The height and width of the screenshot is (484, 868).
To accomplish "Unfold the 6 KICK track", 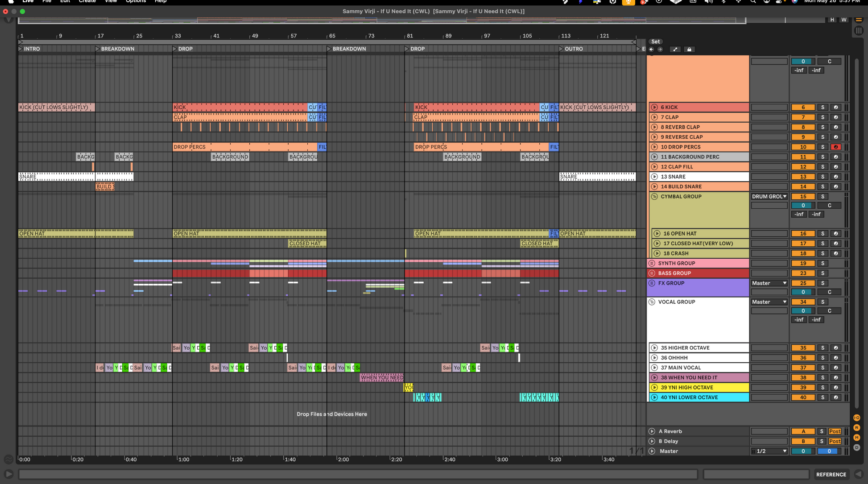I will pos(654,107).
